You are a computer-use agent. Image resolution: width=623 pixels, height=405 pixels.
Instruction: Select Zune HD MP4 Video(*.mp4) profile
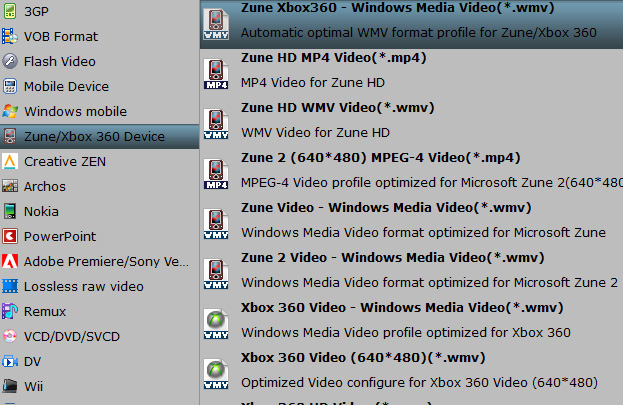click(411, 74)
